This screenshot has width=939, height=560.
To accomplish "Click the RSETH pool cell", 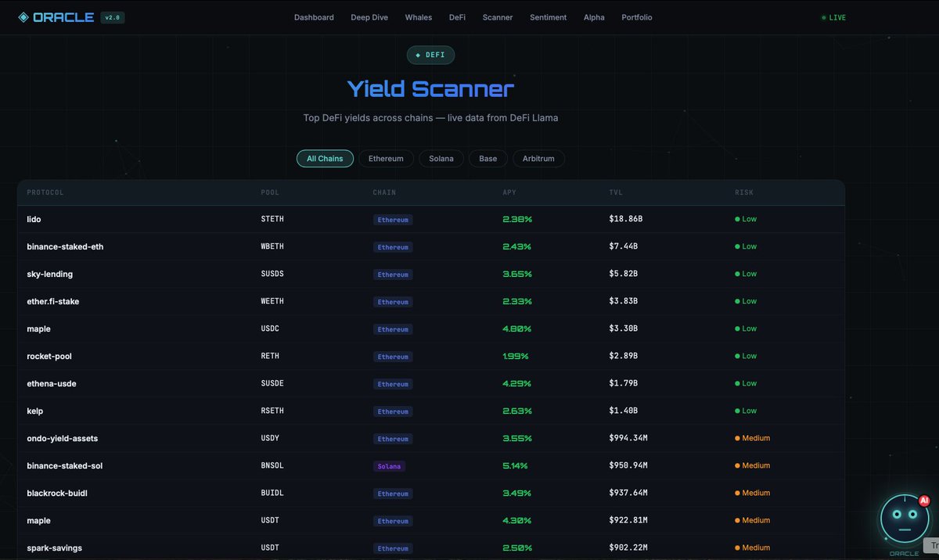I will [272, 411].
